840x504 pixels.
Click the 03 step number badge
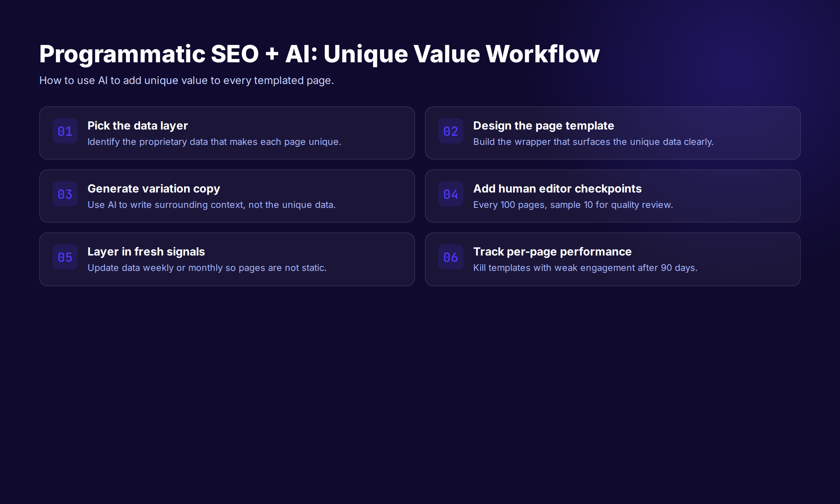[x=65, y=194]
